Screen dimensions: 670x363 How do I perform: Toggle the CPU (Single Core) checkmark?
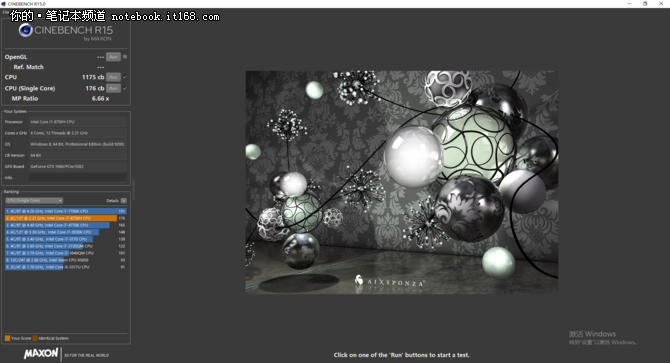(125, 88)
